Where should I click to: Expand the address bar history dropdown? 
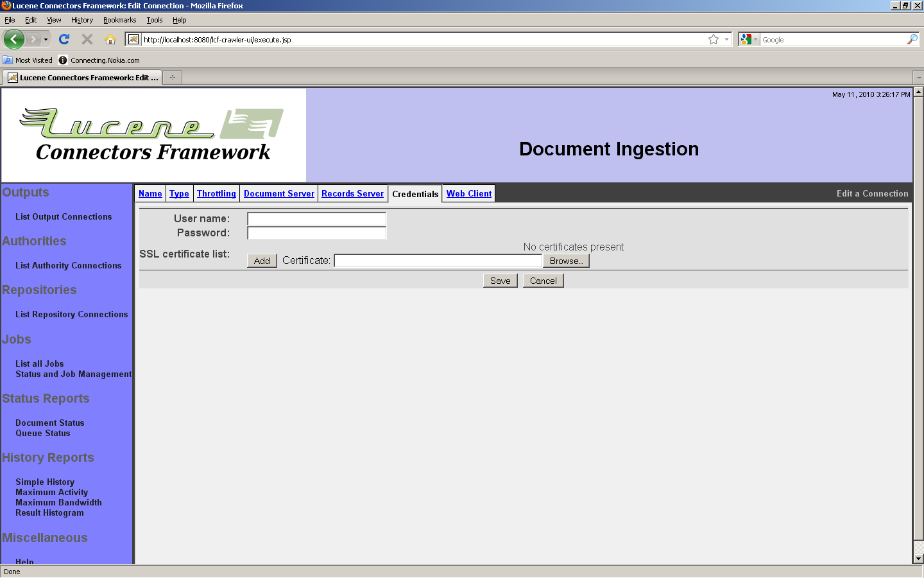pos(726,39)
